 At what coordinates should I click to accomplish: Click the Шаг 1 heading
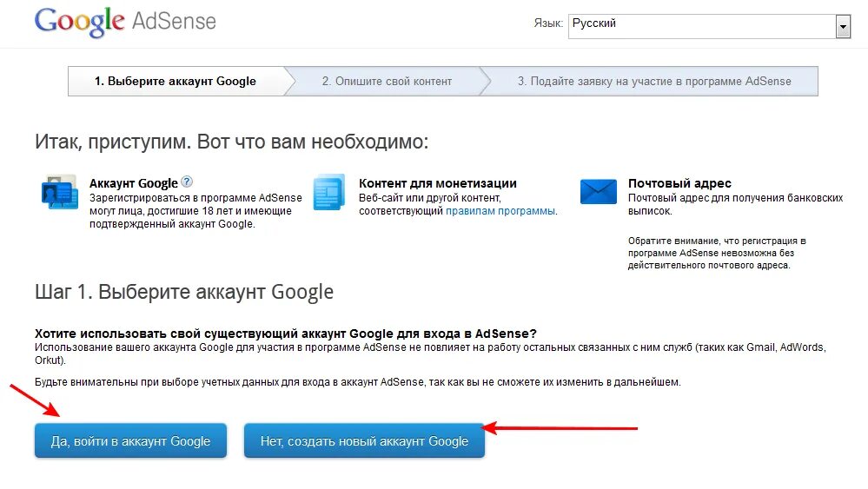pos(184,292)
